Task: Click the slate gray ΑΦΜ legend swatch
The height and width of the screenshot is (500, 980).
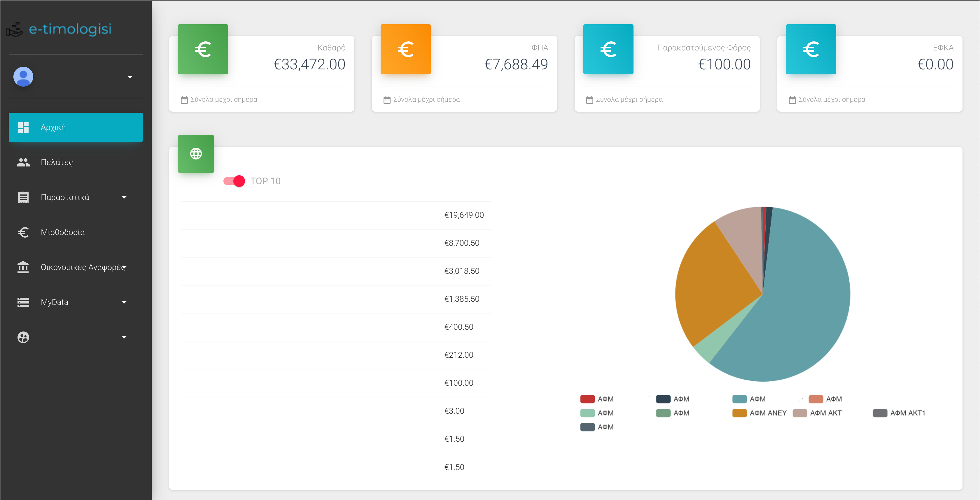Action: (587, 427)
